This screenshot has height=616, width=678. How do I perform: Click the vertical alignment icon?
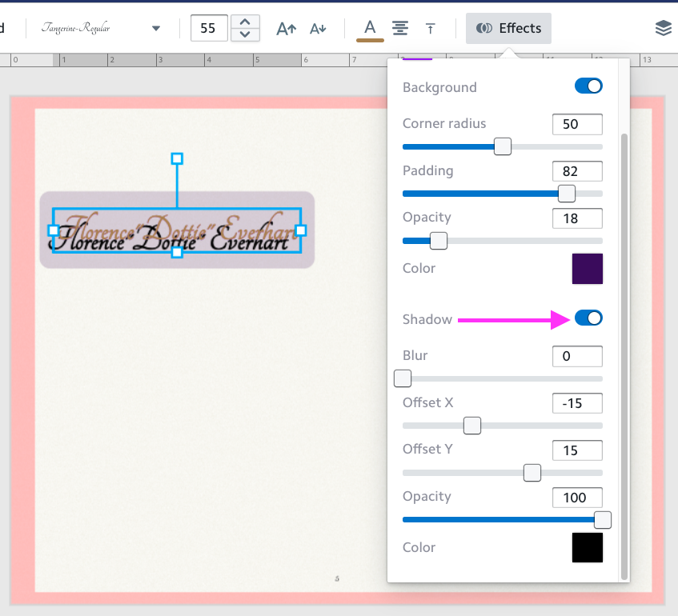tap(431, 28)
